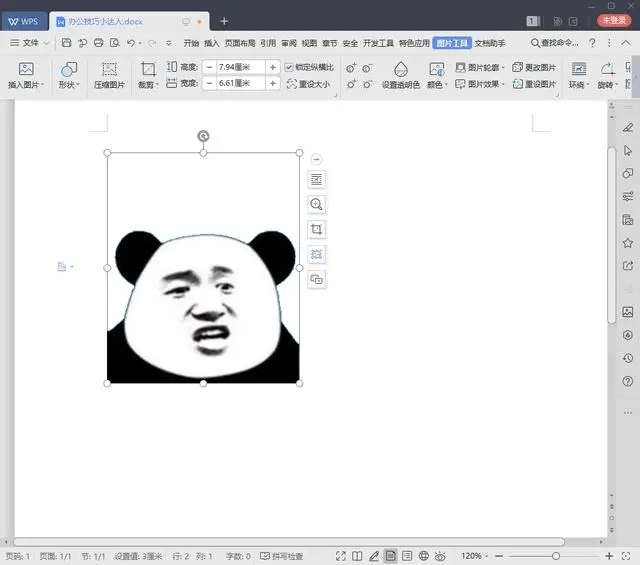Toggle reading mode book icon in status bar
Screen dimensions: 640x565
point(357,556)
